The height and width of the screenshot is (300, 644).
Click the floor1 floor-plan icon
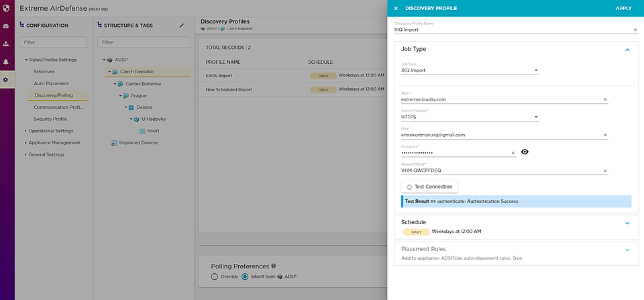click(x=142, y=131)
